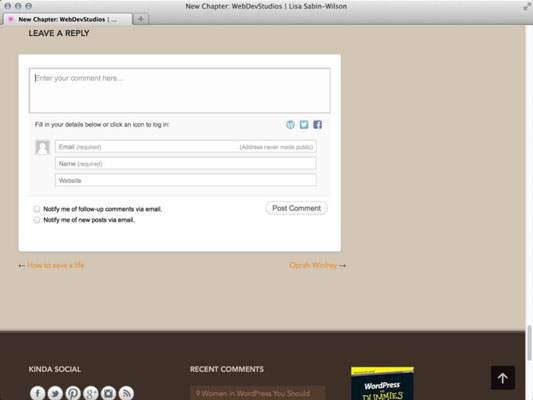This screenshot has width=533, height=400.
Task: Open a new browser tab
Action: (x=141, y=19)
